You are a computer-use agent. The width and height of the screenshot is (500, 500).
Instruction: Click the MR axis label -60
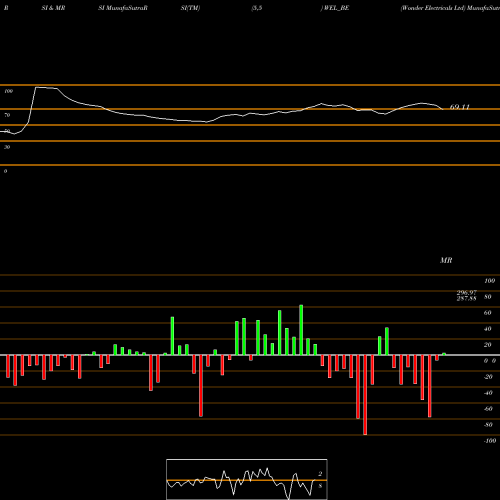pos(488,409)
